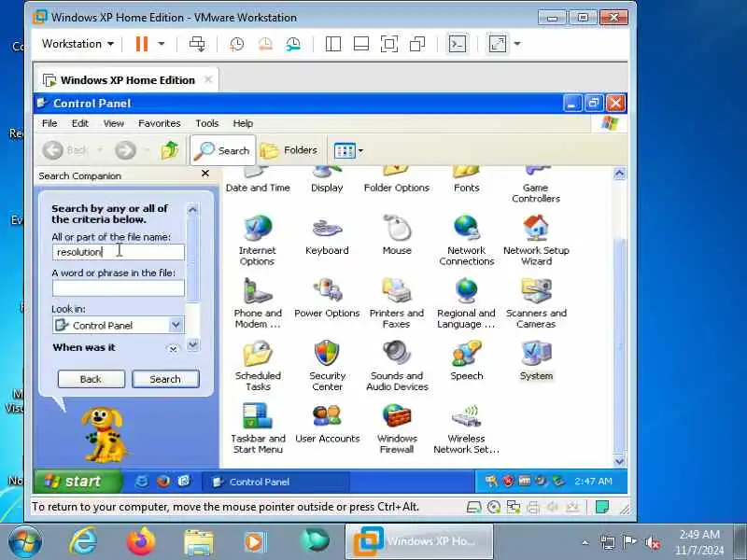Click VMware take snapshot clock icon
The width and height of the screenshot is (747, 560).
coord(237,44)
